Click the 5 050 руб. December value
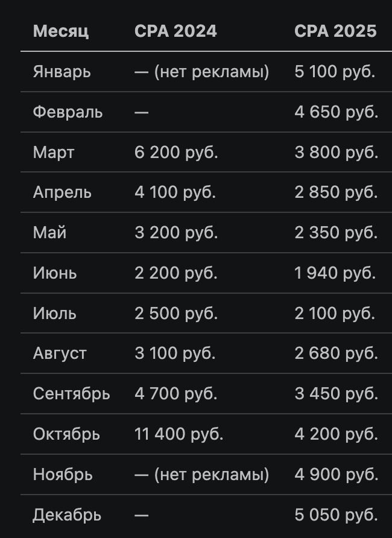The height and width of the screenshot is (538, 392). [336, 515]
